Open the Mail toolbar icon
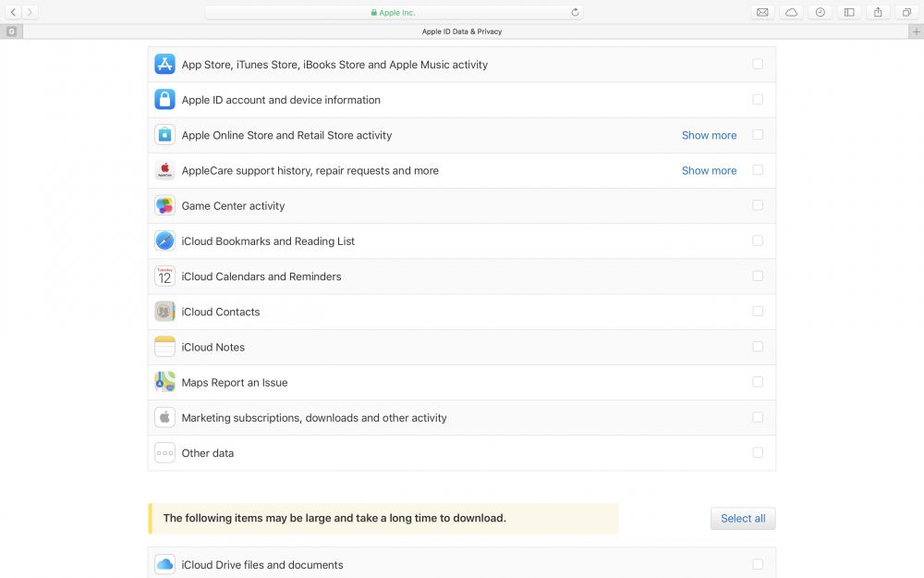 (762, 12)
